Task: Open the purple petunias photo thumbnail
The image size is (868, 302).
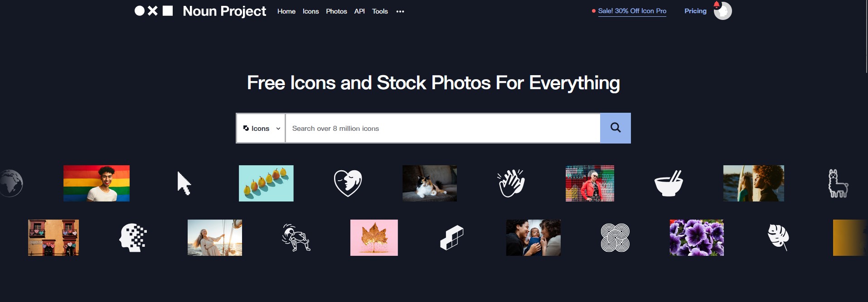Action: 697,238
